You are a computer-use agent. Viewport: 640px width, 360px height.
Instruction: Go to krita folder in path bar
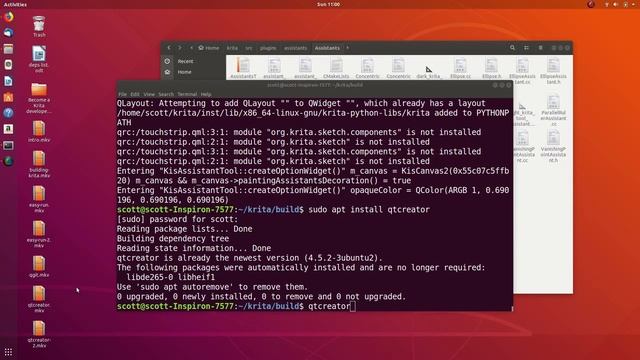[x=232, y=48]
